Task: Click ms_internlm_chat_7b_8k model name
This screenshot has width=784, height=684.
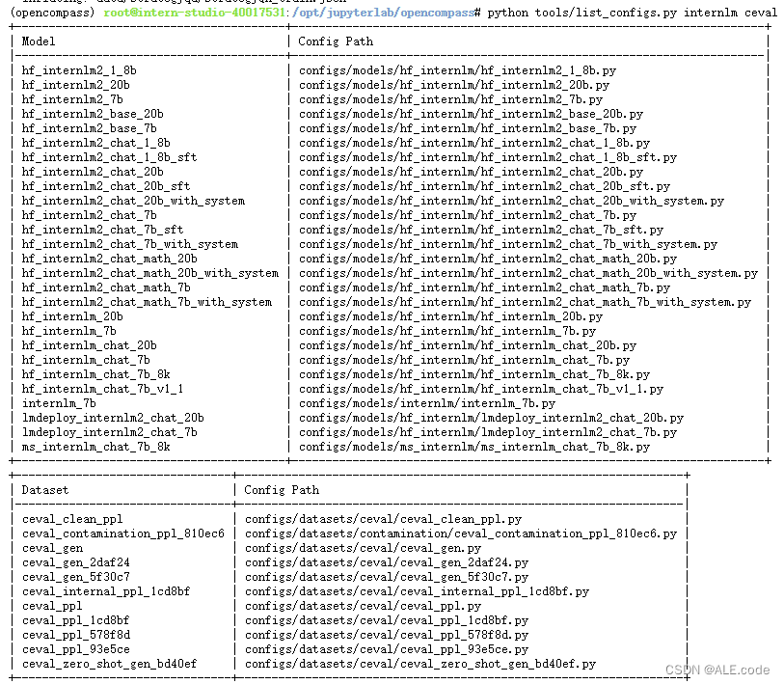Action: (x=96, y=448)
